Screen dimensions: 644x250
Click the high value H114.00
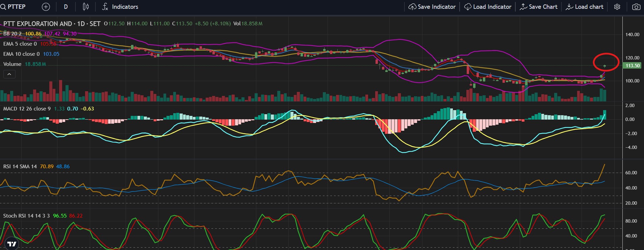point(137,24)
